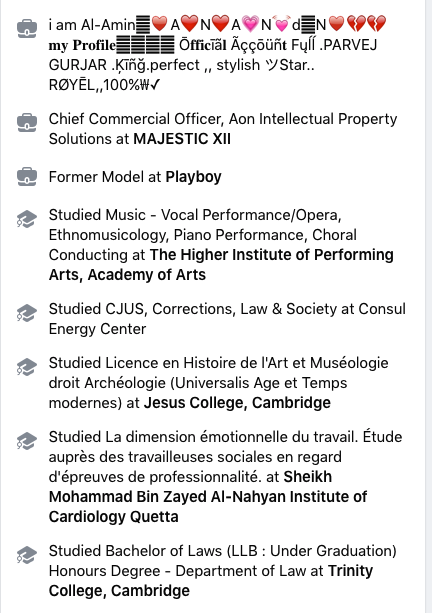Open The Higher Institute of Performing Arts link

click(x=221, y=265)
